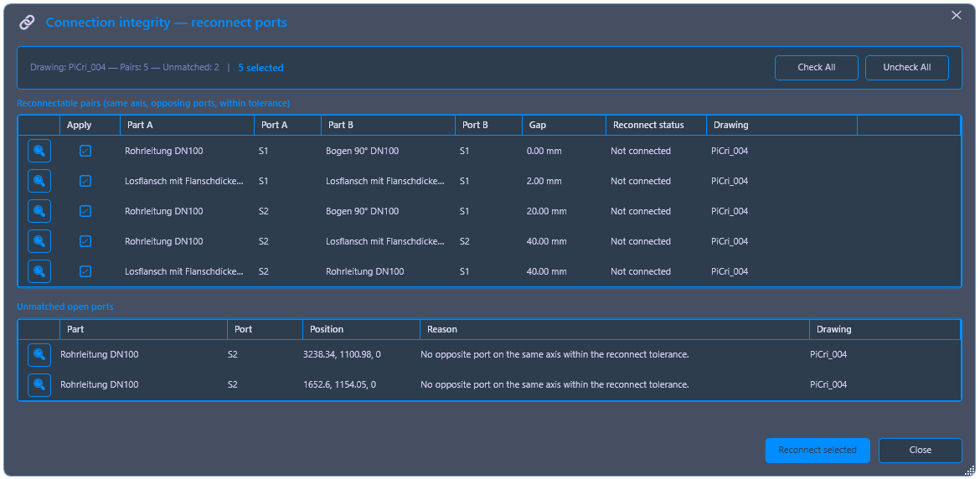This screenshot has width=980, height=479.
Task: Toggle Apply for Rohrleitung S2 – Losflansch S2 row
Action: click(85, 241)
